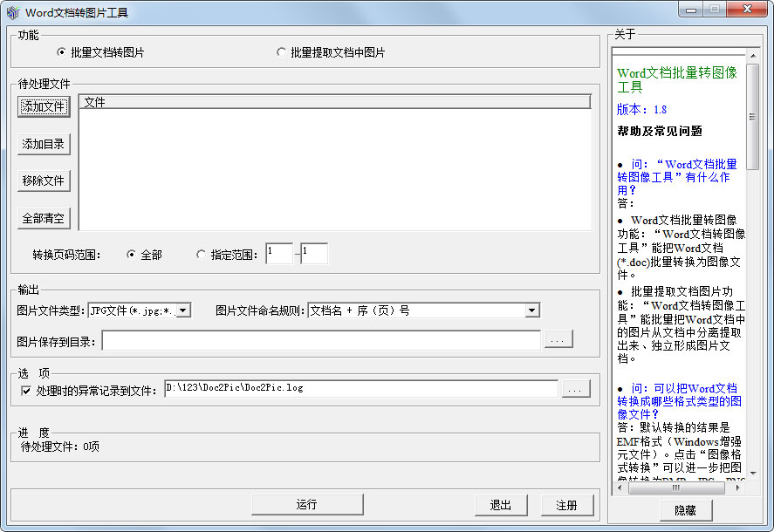Browse for log file location
Image resolution: width=774 pixels, height=532 pixels.
coord(576,388)
